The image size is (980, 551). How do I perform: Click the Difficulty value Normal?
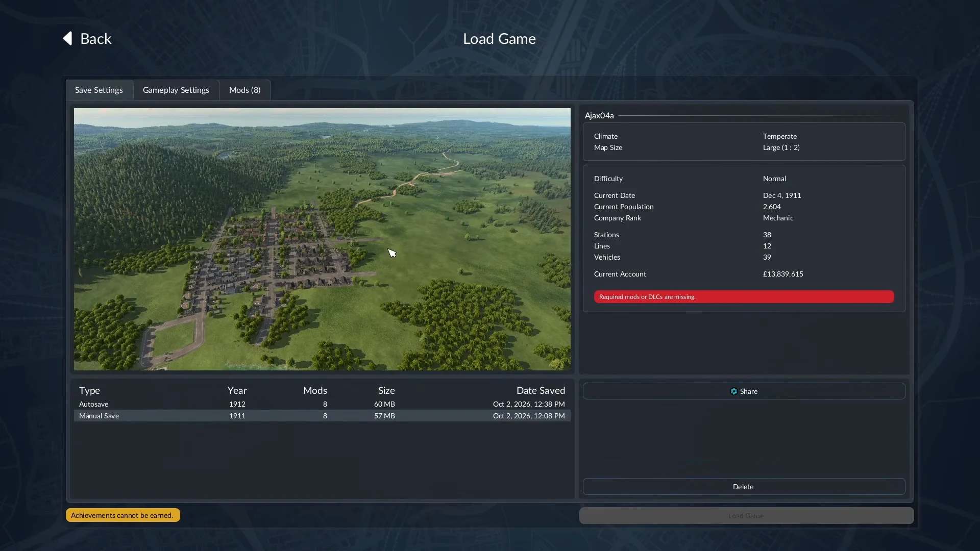(x=774, y=179)
